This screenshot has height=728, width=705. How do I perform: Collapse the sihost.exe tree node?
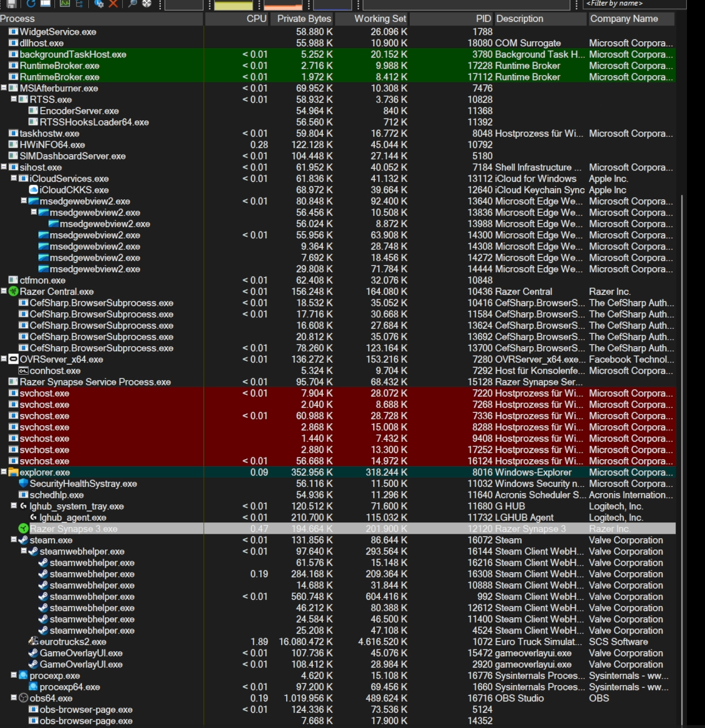[3, 167]
